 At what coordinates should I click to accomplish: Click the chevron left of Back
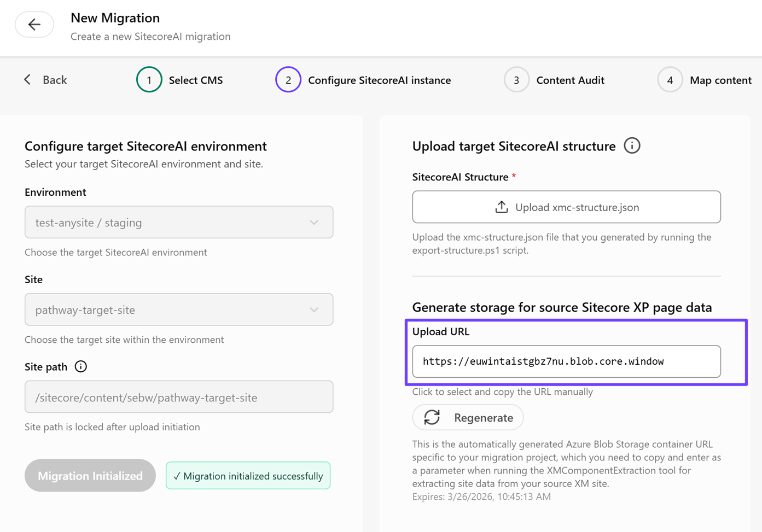point(27,80)
